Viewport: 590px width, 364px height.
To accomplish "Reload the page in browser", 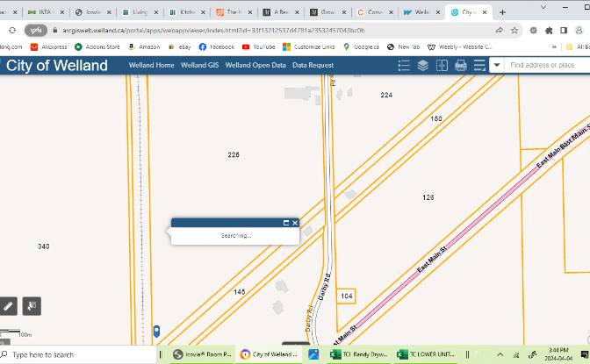I will [x=12, y=31].
